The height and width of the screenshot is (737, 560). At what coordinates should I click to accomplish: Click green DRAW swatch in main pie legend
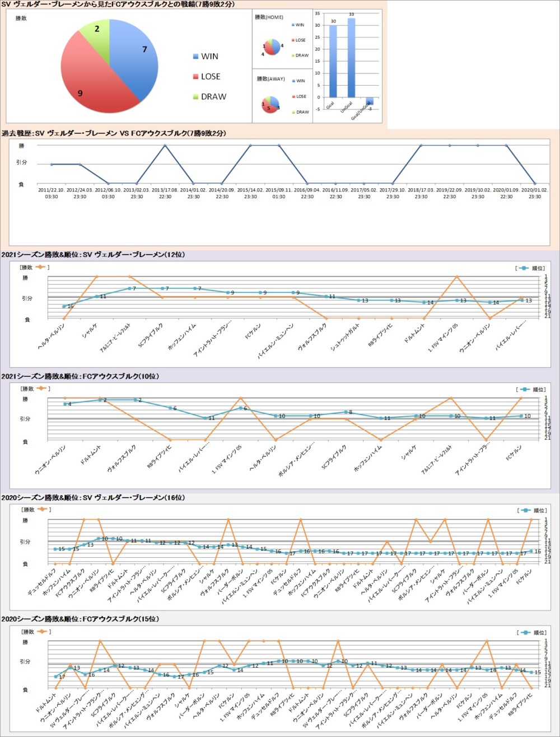[x=195, y=97]
